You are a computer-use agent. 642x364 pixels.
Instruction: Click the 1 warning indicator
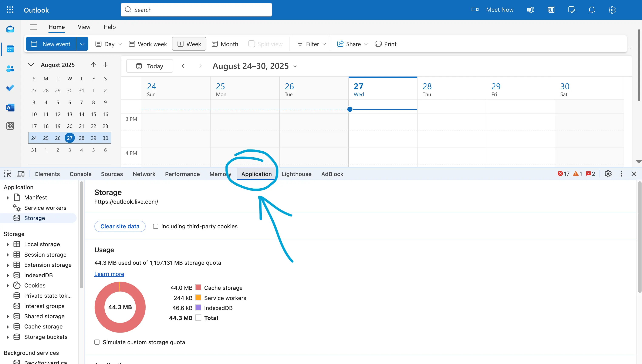click(578, 174)
